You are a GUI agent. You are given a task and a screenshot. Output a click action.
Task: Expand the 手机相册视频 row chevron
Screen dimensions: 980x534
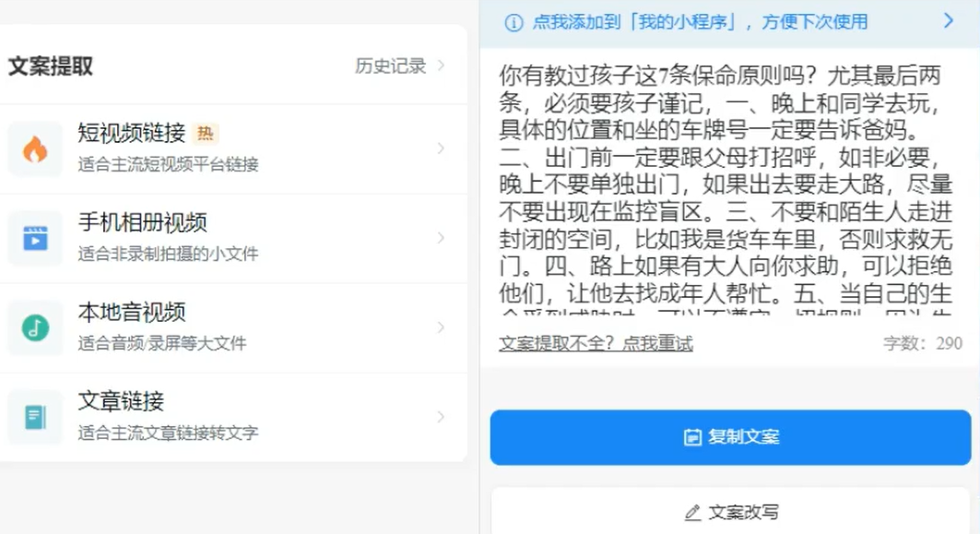pyautogui.click(x=441, y=238)
